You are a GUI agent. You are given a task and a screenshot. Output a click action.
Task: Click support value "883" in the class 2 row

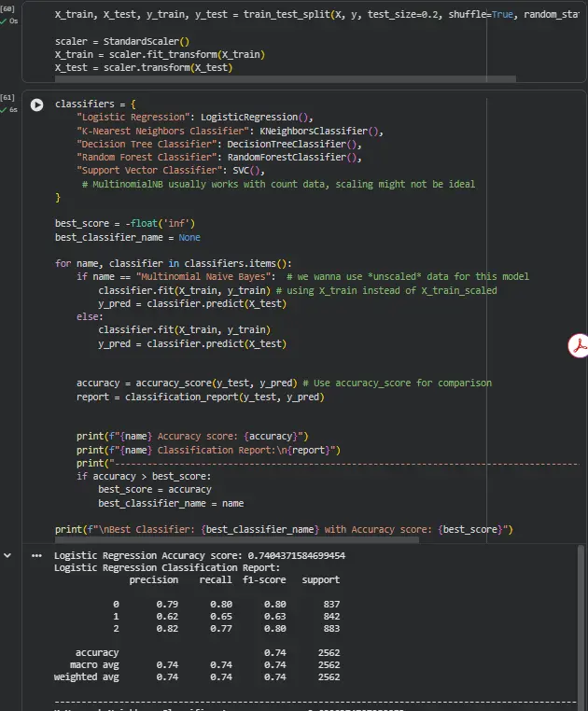click(x=331, y=629)
